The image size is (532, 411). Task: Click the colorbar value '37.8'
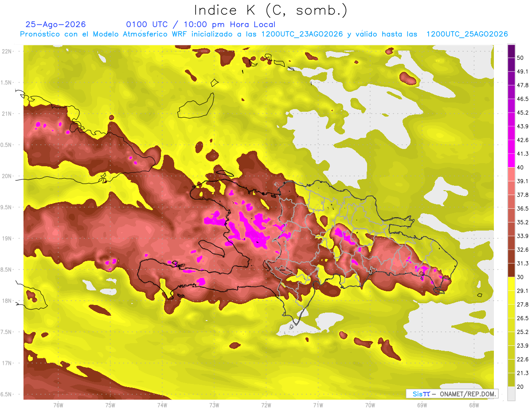point(523,195)
